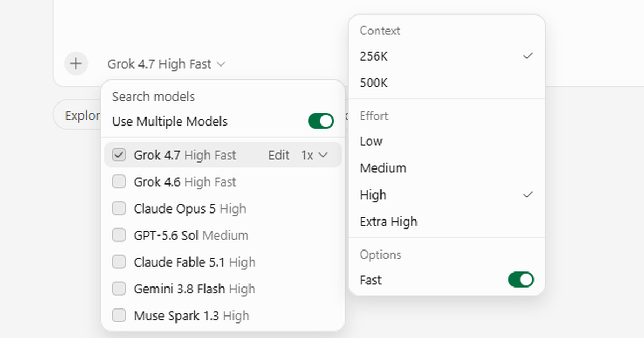The height and width of the screenshot is (338, 644).
Task: Choose High effort
Action: (x=447, y=195)
